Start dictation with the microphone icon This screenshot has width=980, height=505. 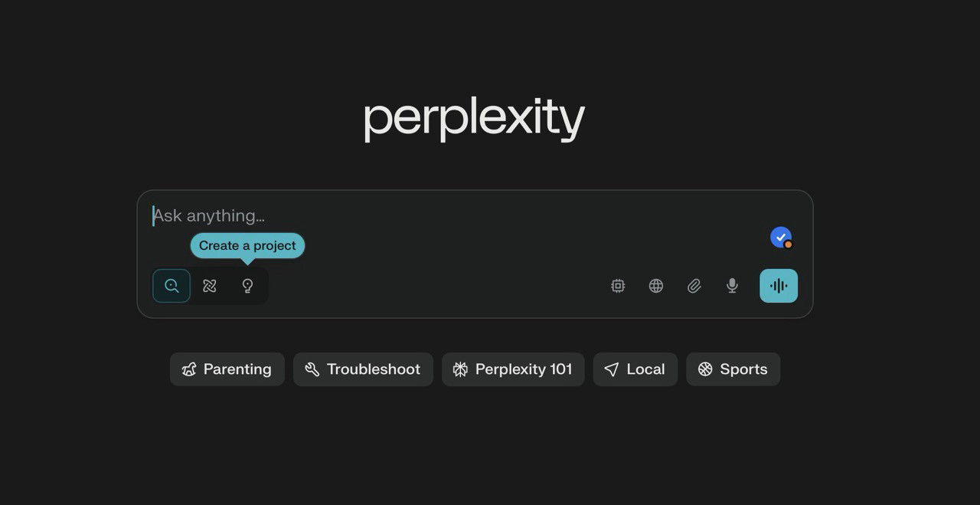[x=732, y=286]
